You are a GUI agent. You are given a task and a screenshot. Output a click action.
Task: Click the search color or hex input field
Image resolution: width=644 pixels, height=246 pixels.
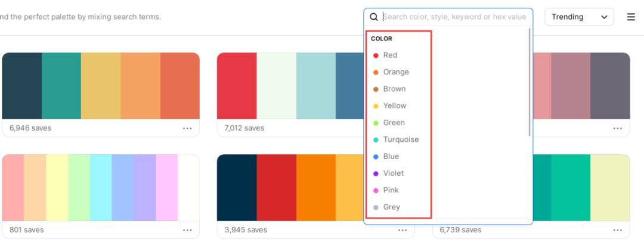pyautogui.click(x=454, y=17)
